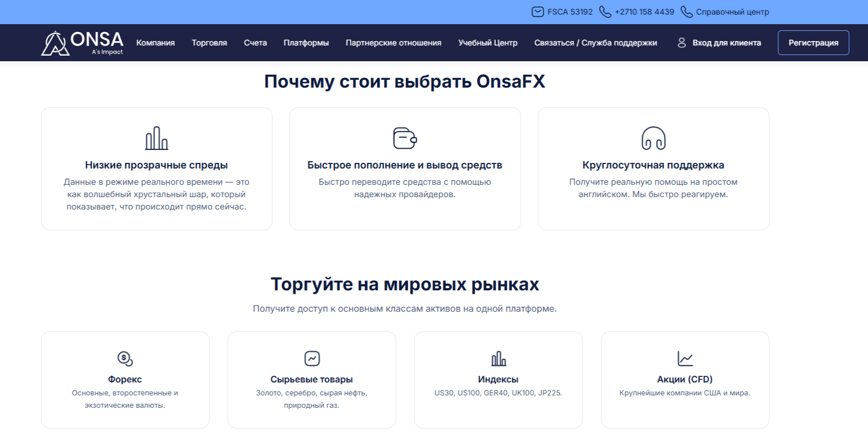868x442 pixels.
Task: Open the Учебный Центр menu
Action: click(x=487, y=43)
